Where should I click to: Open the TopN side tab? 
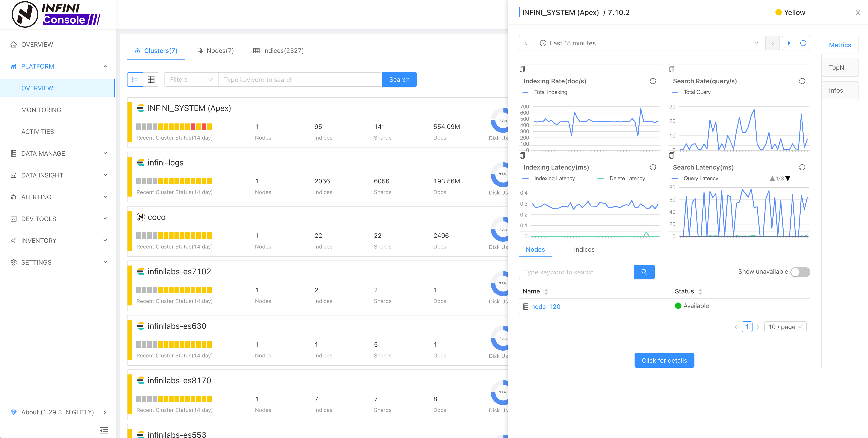click(x=836, y=68)
